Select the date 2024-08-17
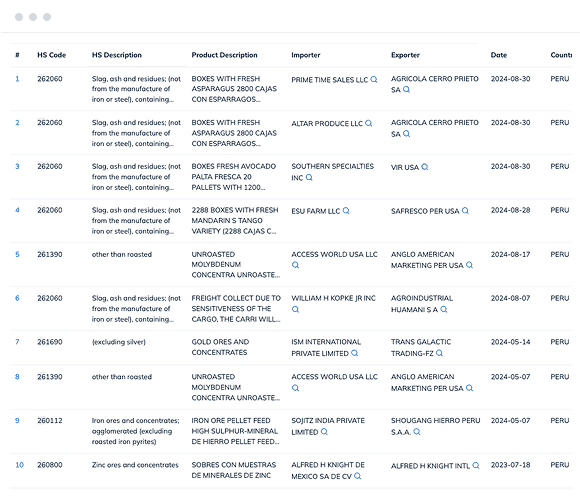 510,254
